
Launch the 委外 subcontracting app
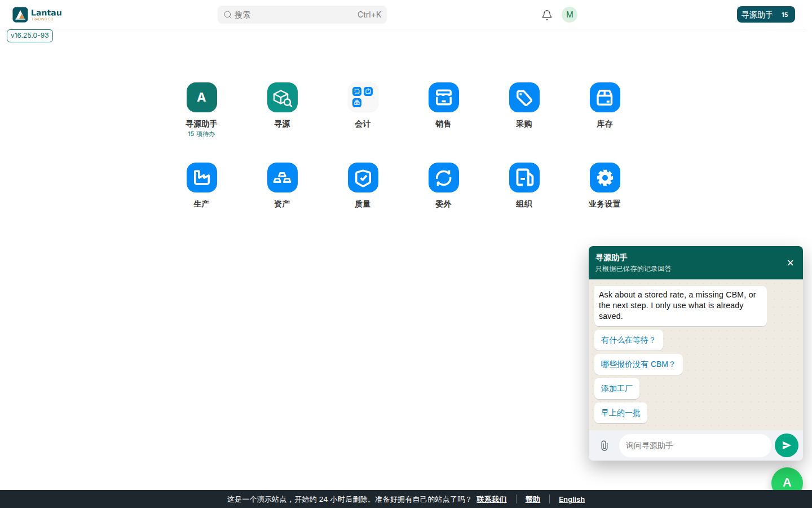(443, 178)
